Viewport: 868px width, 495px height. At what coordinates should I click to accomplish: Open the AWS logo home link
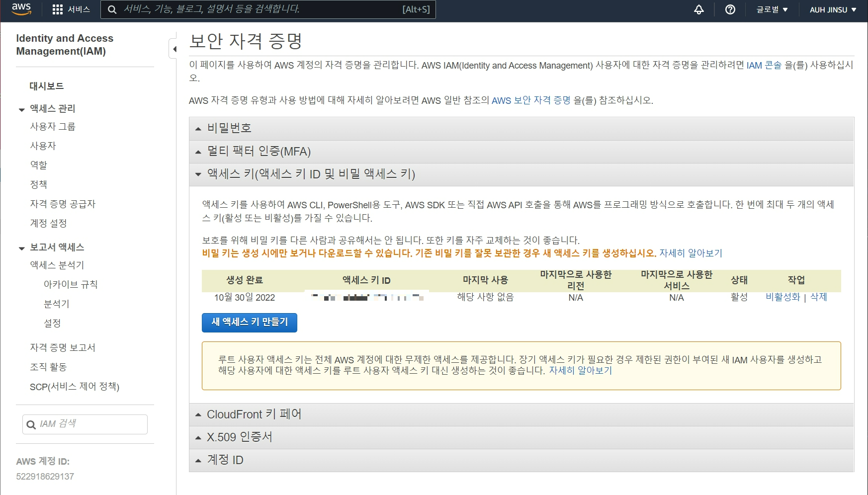point(21,9)
